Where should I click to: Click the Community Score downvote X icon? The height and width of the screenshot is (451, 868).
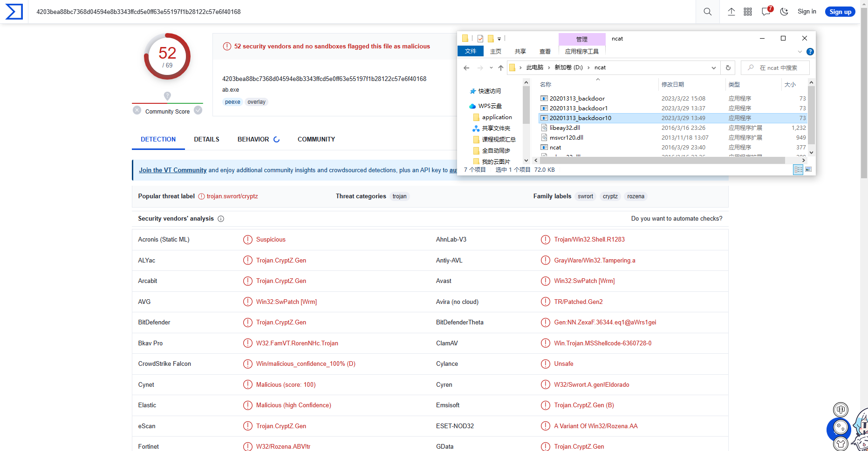137,110
